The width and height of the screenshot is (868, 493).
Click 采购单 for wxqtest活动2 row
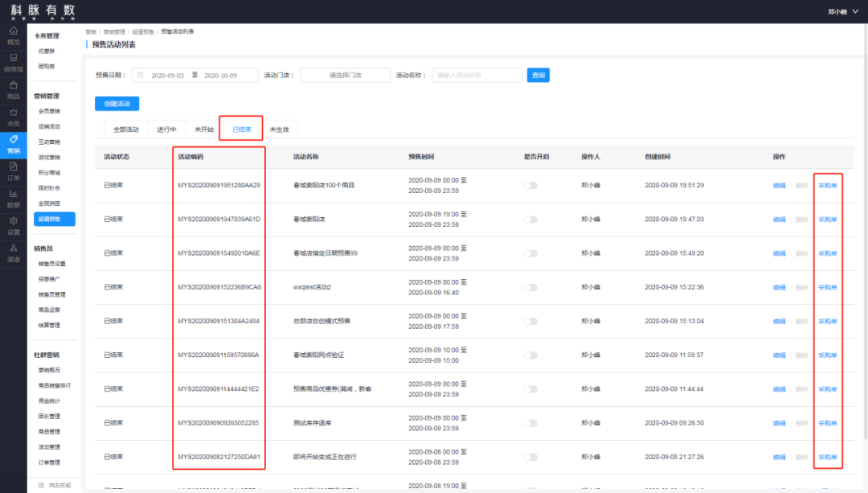[828, 287]
